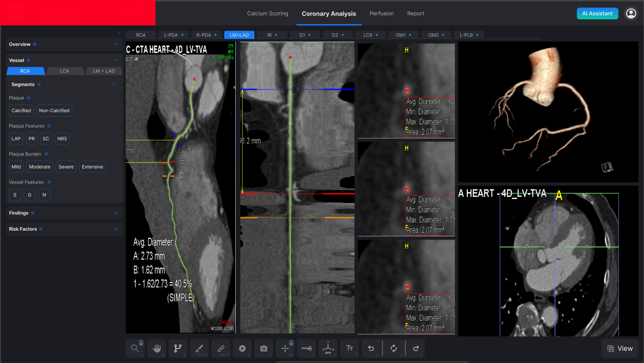
Task: Select LCX tab in the Vessel panel
Action: tap(65, 71)
